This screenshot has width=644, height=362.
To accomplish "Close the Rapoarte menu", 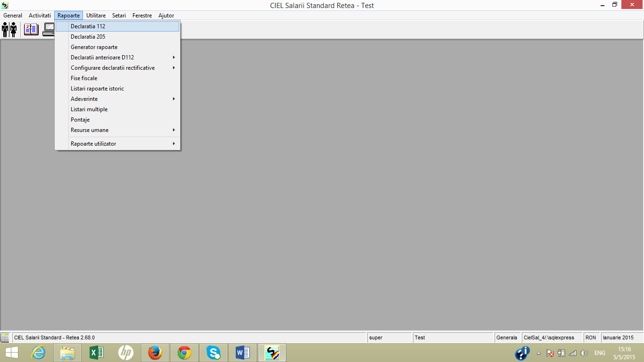I will 68,16.
